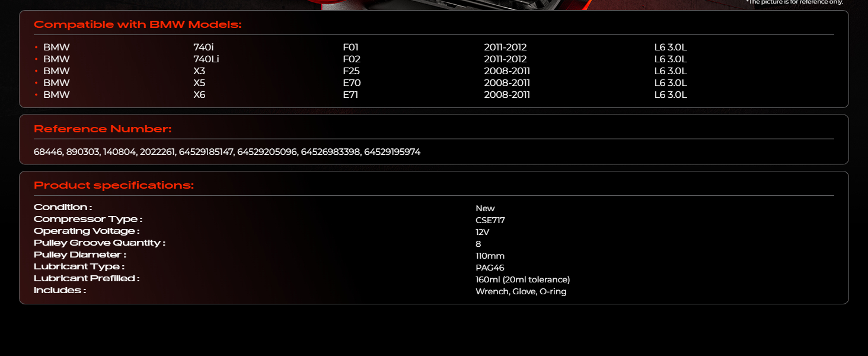
Task: Select reference number '68446'
Action: 48,152
